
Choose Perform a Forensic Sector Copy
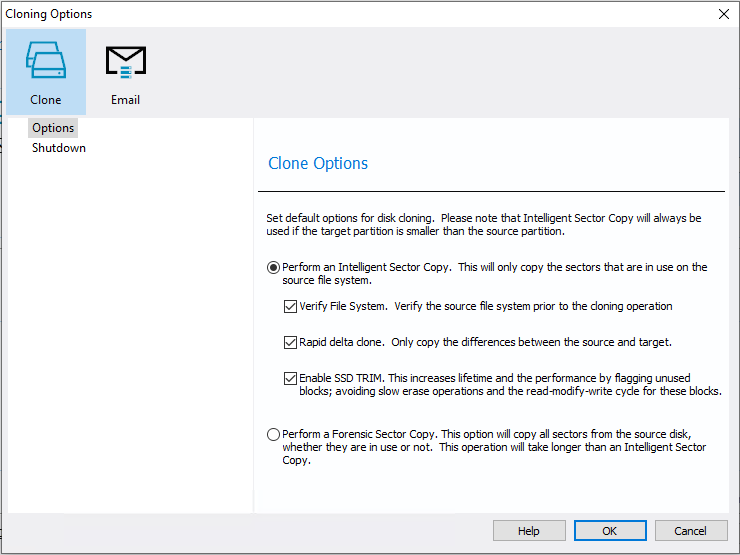click(274, 434)
